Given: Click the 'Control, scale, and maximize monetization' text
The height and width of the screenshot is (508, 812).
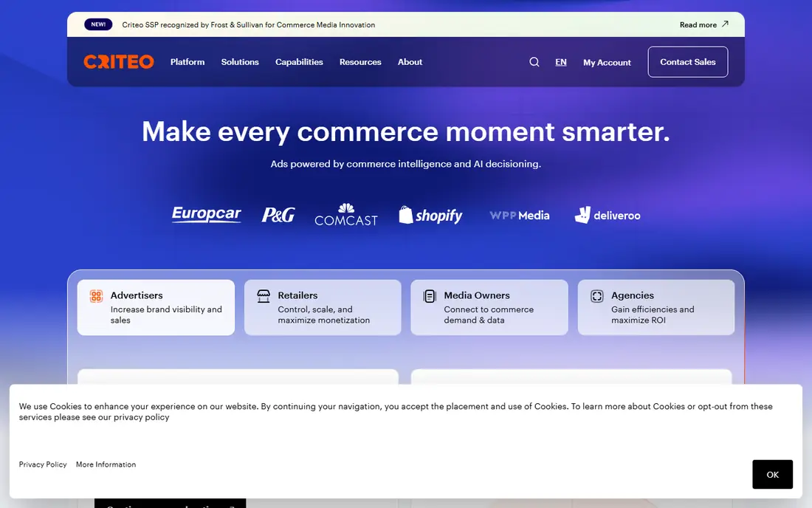Looking at the screenshot, I should 323,315.
